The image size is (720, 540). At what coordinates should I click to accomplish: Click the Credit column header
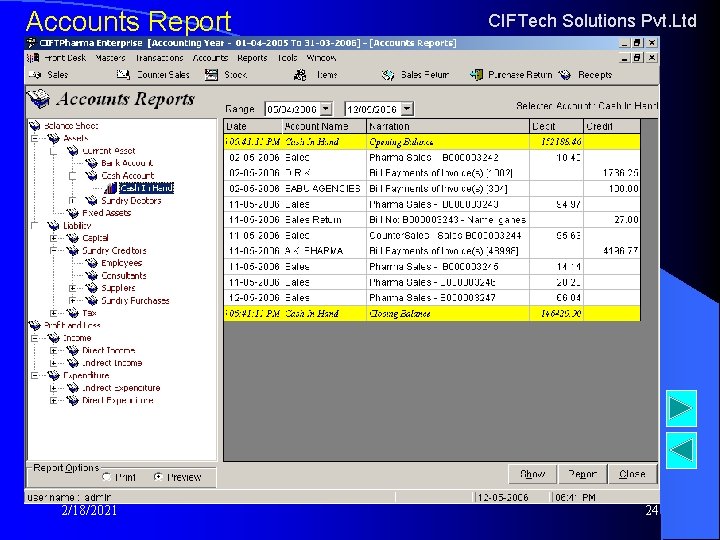[612, 126]
